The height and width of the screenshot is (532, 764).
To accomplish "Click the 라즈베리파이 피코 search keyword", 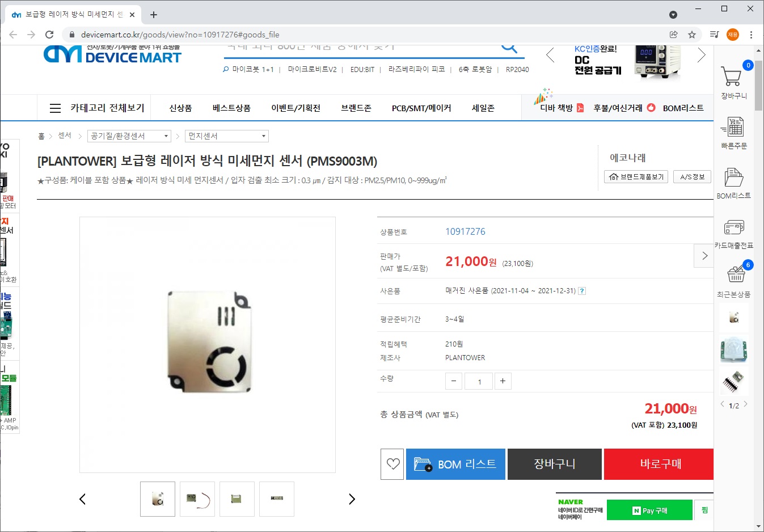I will pos(416,69).
